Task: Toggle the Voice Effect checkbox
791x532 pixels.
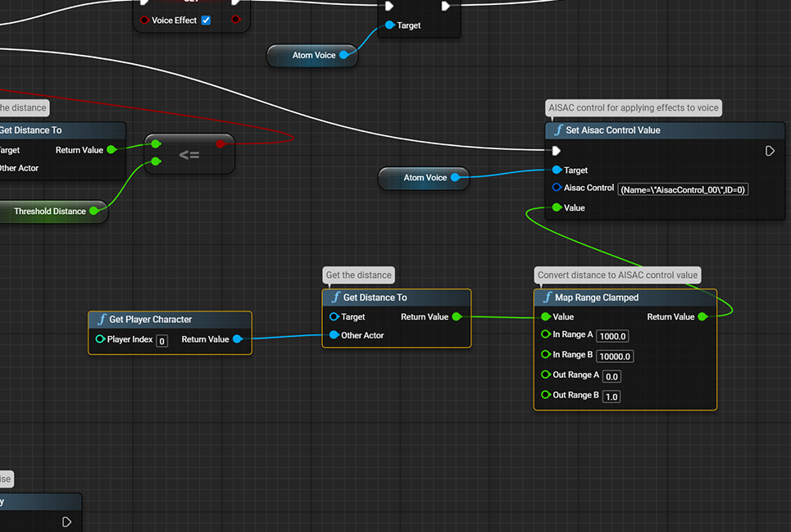Action: [206, 20]
